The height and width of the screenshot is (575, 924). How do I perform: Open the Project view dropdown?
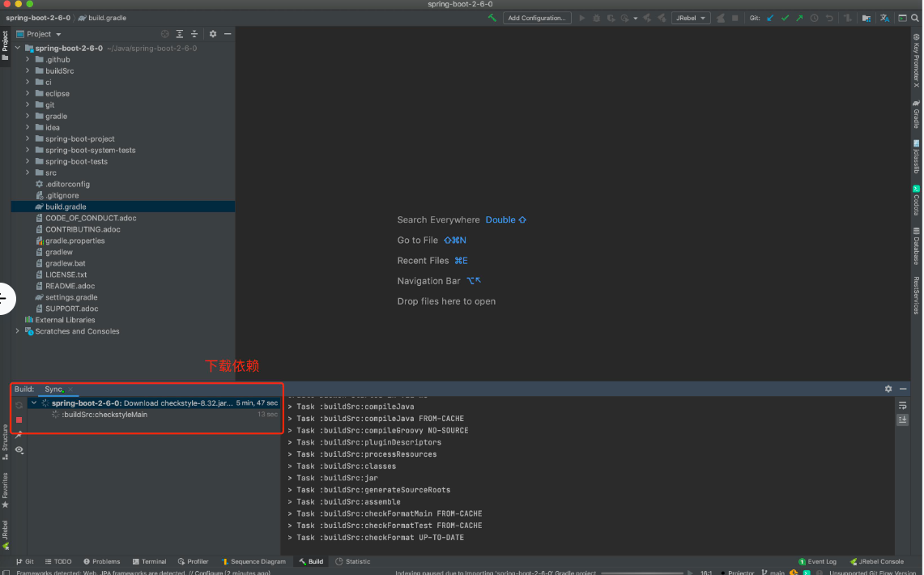[39, 34]
